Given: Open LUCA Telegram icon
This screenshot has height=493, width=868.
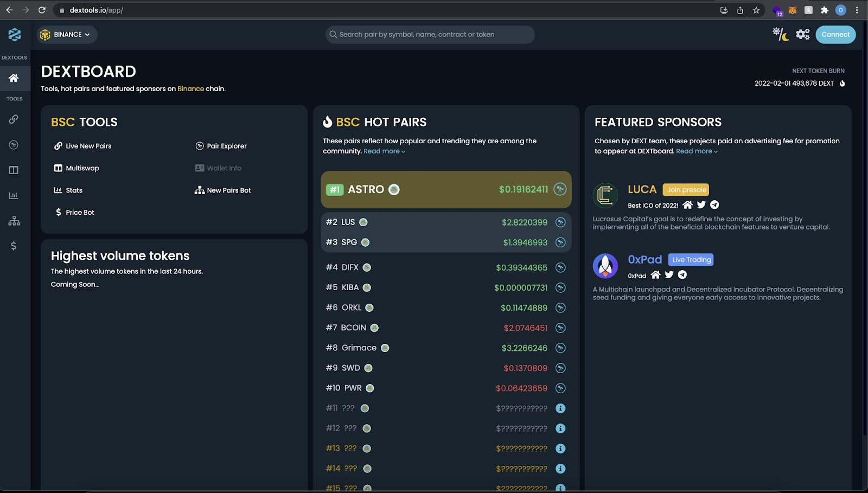Looking at the screenshot, I should click(x=714, y=205).
